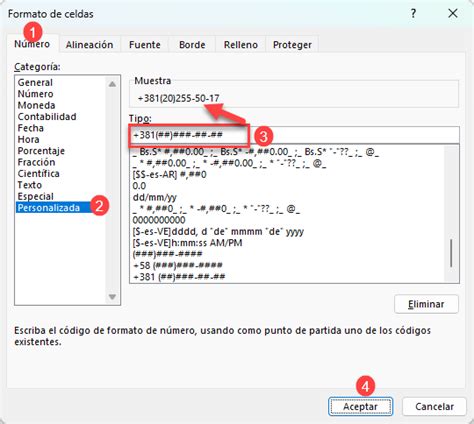
Task: Click the Cancelar button
Action: pyautogui.click(x=434, y=407)
